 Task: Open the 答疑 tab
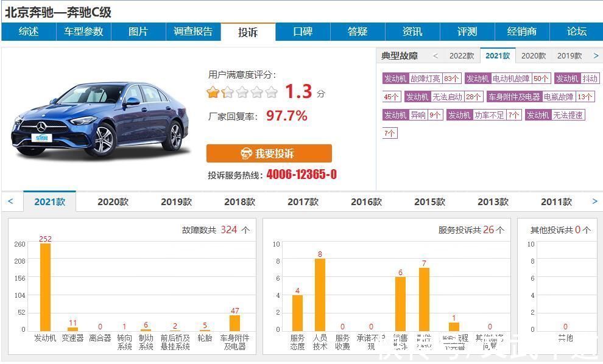[358, 32]
